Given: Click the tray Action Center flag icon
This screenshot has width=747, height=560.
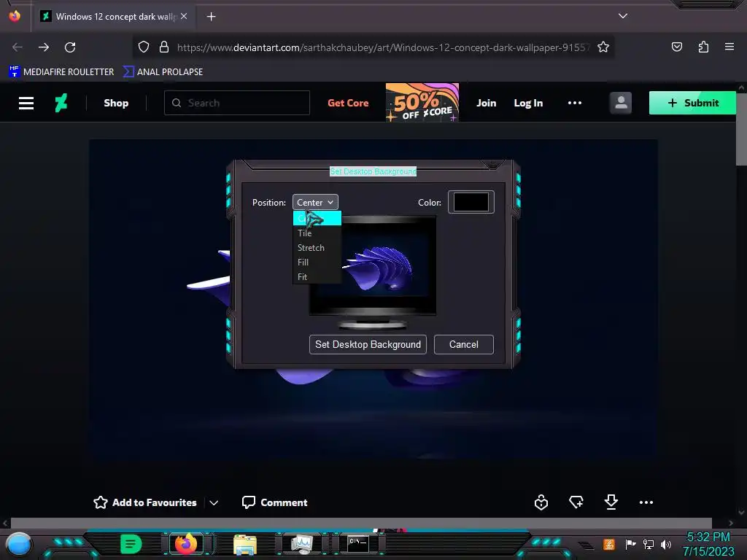Looking at the screenshot, I should coord(630,544).
